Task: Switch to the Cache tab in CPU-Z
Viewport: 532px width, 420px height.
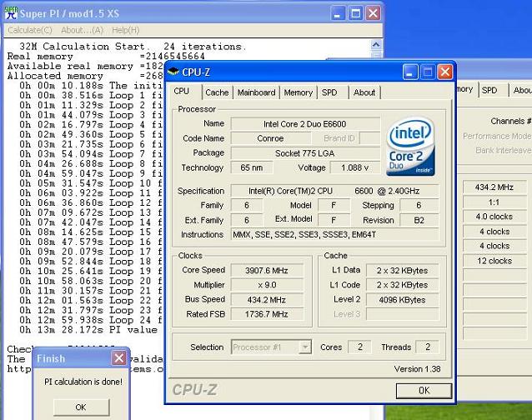Action: pyautogui.click(x=217, y=92)
